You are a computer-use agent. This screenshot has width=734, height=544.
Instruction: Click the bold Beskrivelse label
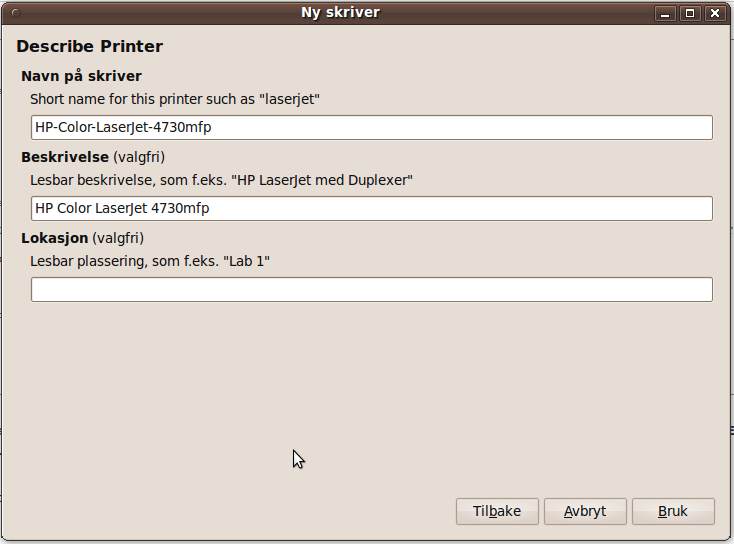[64, 157]
